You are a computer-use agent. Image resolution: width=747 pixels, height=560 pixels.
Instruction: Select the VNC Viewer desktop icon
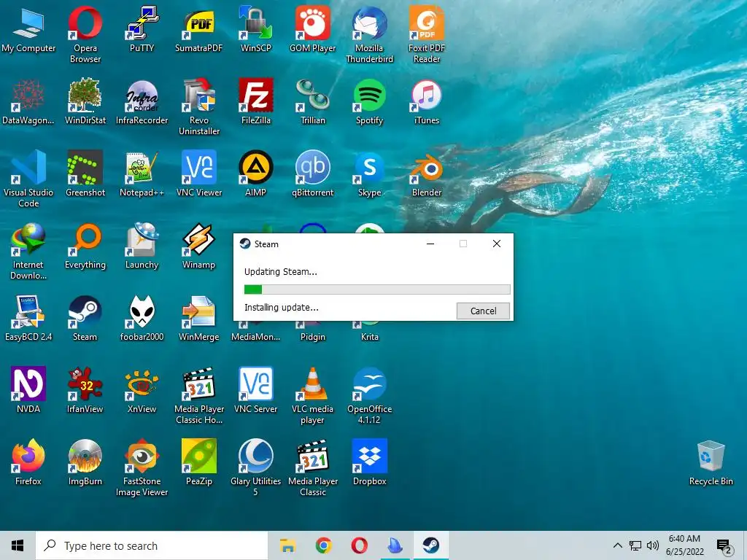tap(198, 174)
